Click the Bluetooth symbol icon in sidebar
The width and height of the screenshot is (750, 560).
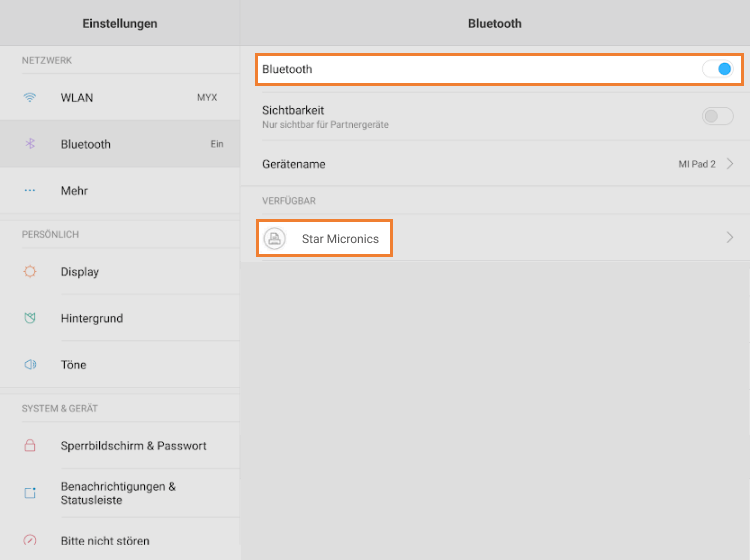tap(30, 143)
